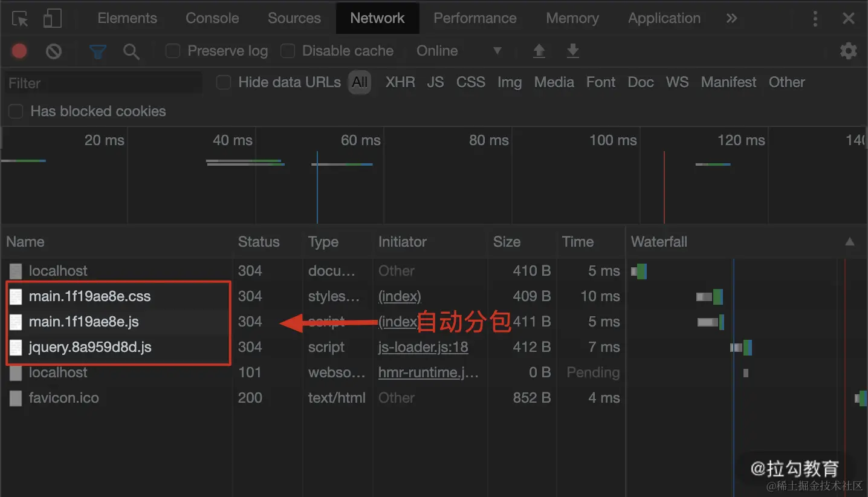Open the DevTools three-dot menu
868x497 pixels.
(x=815, y=18)
